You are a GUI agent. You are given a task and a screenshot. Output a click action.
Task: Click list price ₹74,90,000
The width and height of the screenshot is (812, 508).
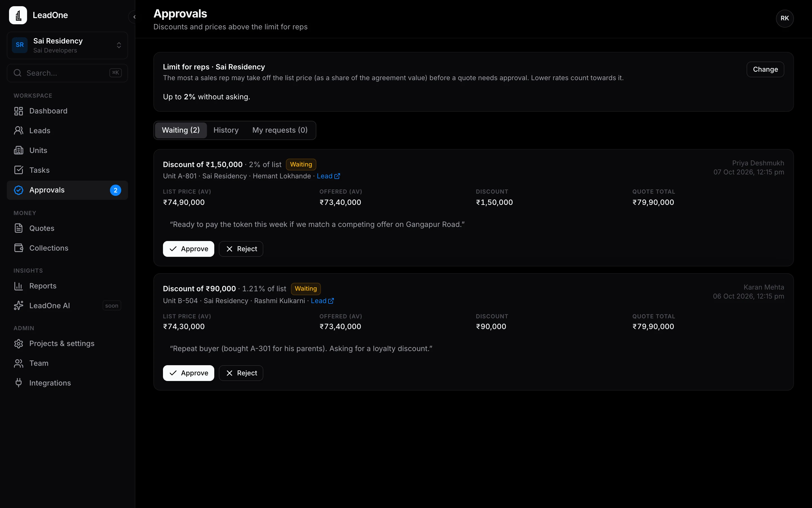[x=184, y=203]
